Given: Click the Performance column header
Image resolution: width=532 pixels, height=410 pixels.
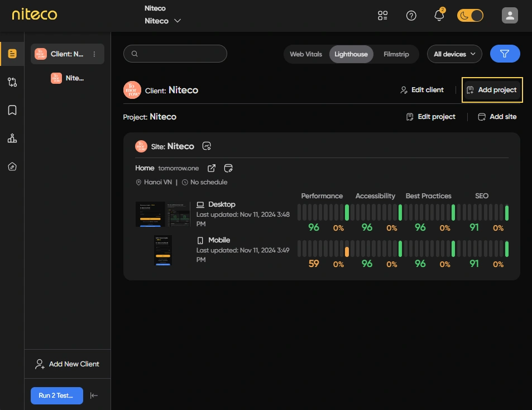Looking at the screenshot, I should pyautogui.click(x=322, y=196).
